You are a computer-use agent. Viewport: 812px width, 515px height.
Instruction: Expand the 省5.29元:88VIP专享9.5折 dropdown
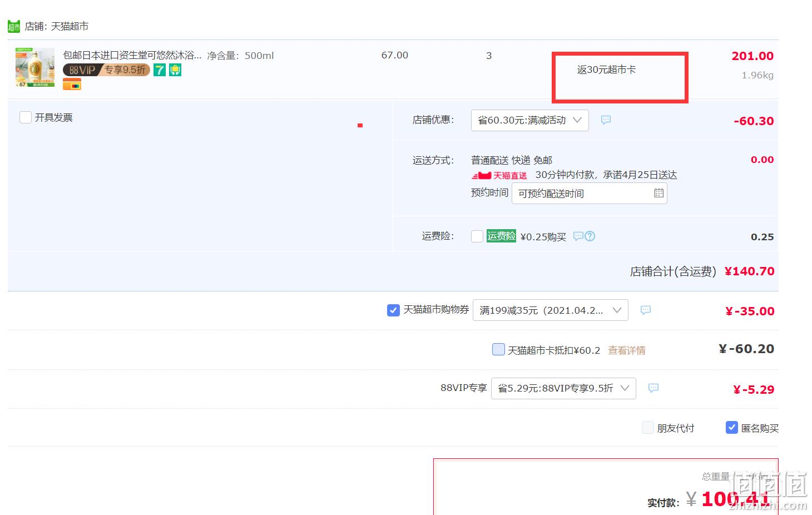(563, 388)
